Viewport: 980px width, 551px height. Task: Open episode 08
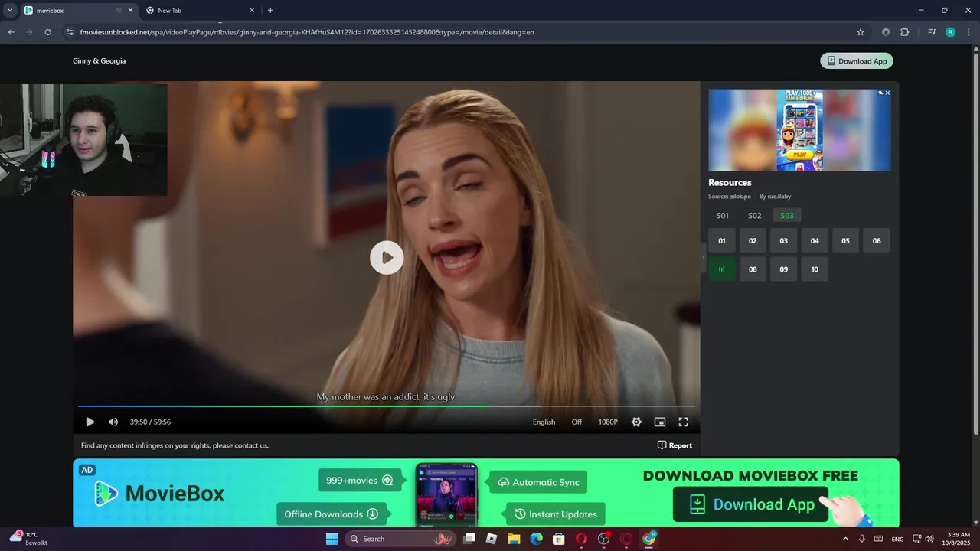coord(753,269)
